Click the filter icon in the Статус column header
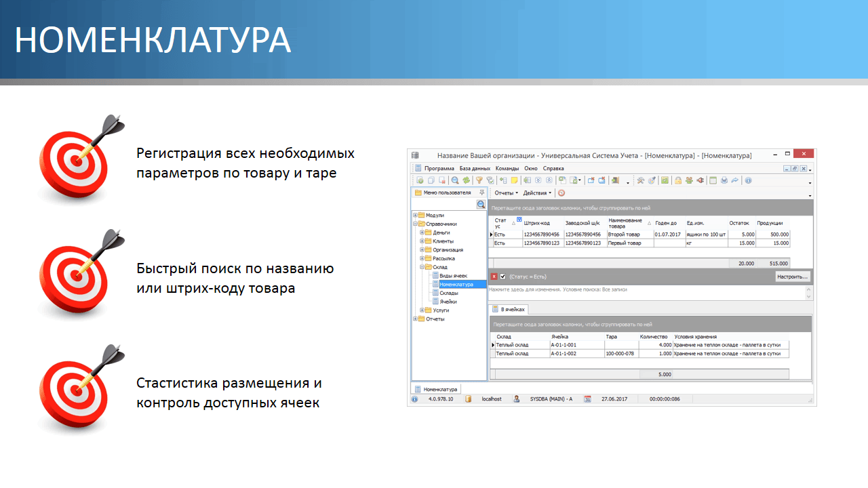 pos(519,220)
